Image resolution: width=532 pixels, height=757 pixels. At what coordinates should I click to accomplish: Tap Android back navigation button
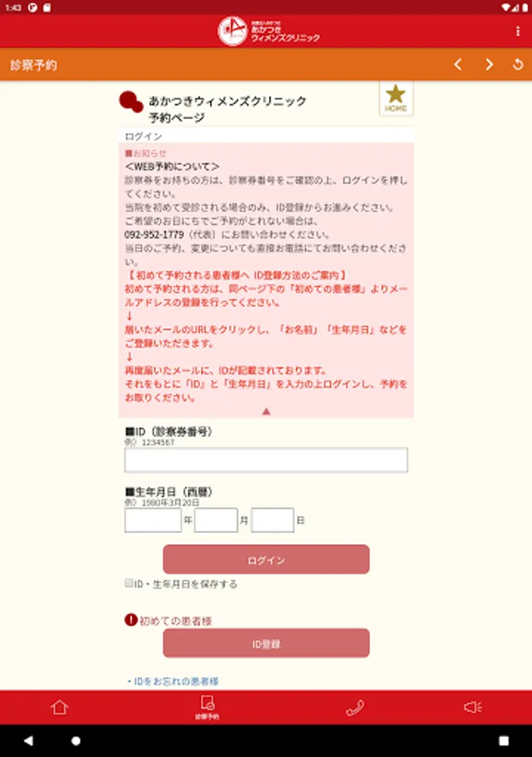point(29,740)
